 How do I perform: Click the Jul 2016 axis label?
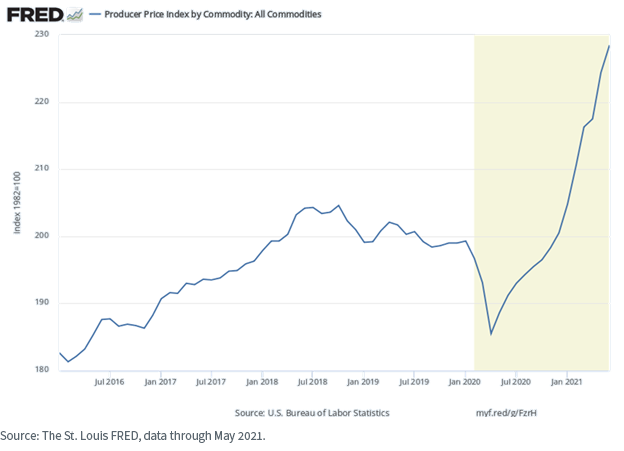109,382
